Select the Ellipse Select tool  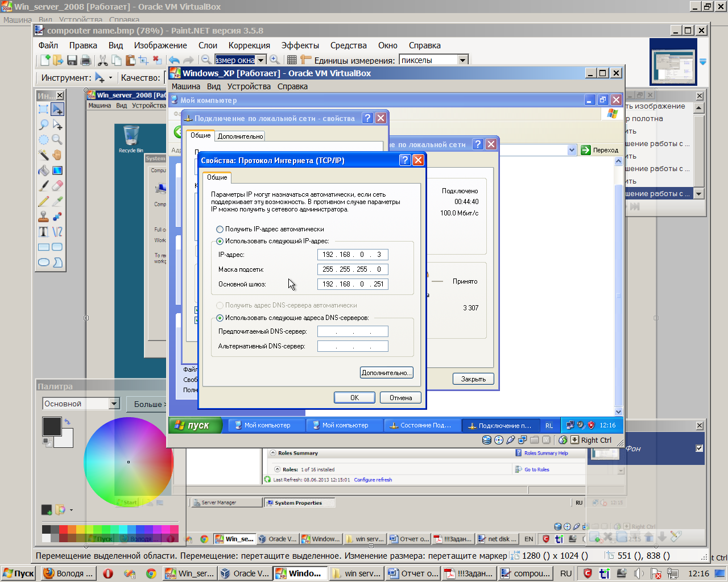coord(43,140)
